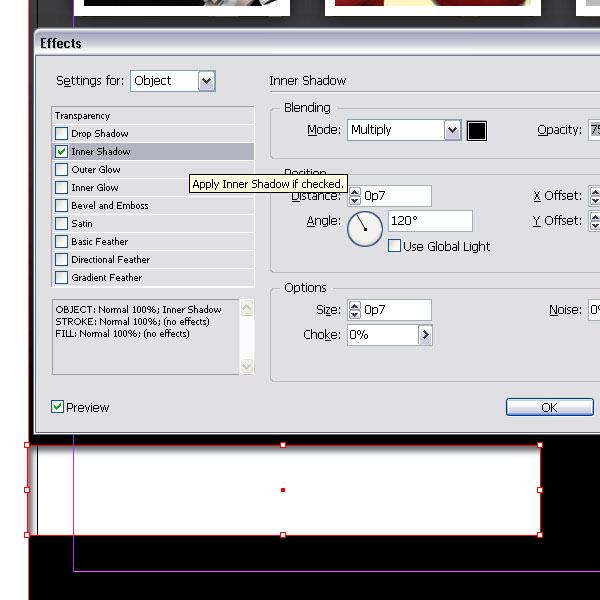Click the Angle dial control
Image resolution: width=600 pixels, height=600 pixels.
point(365,229)
